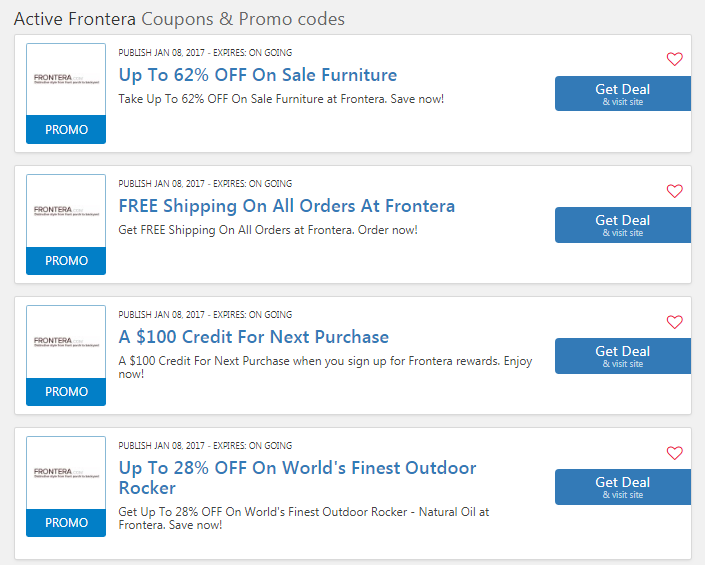Favorite the 62% OFF Sale Furniture deal heart
This screenshot has width=705, height=565.
pos(674,59)
